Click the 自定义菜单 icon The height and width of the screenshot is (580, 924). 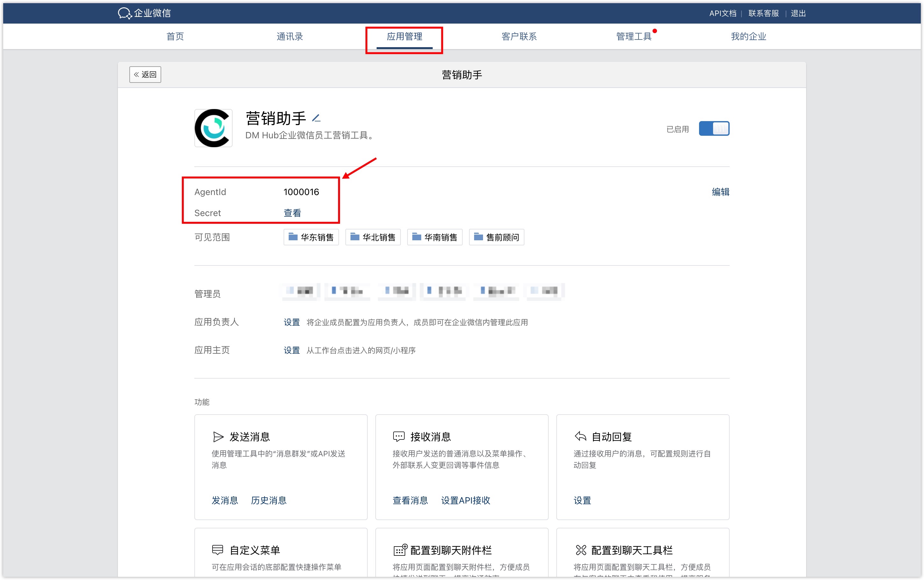[217, 550]
